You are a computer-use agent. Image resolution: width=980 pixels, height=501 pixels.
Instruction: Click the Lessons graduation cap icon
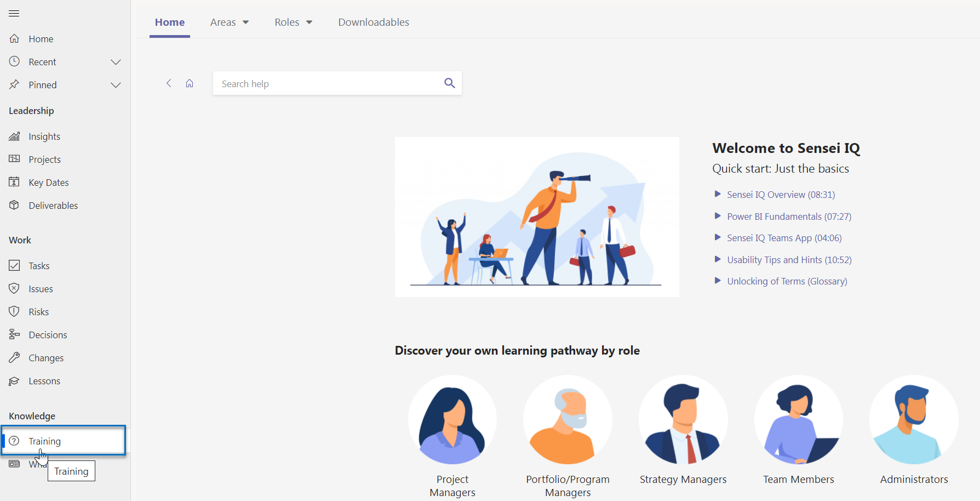[14, 380]
